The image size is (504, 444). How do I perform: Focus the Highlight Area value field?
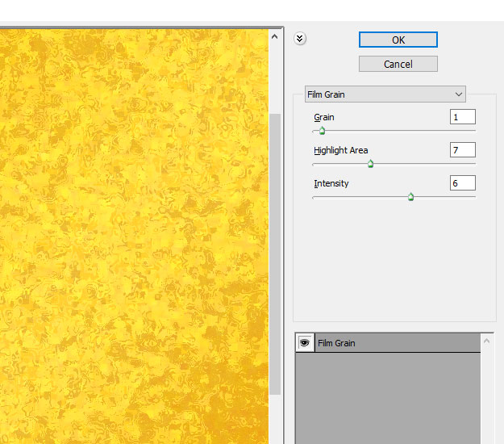click(x=462, y=150)
